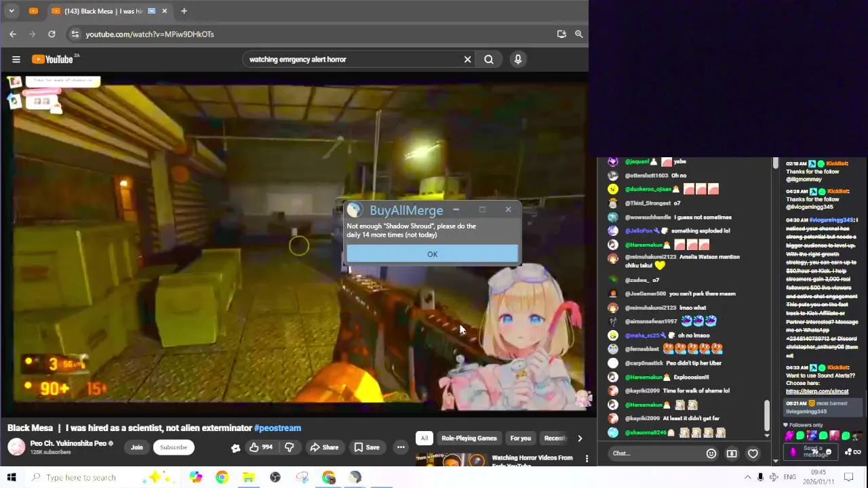
Task: Open blerp.com sound alerts link
Action: (x=817, y=391)
